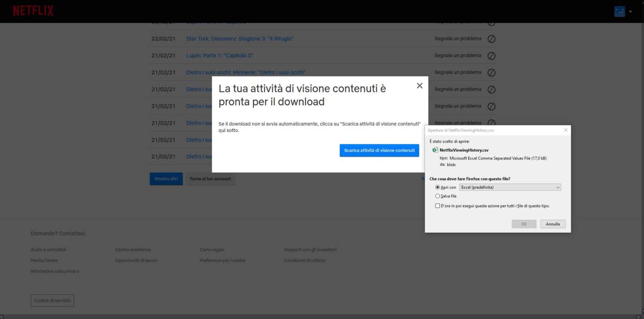Click the Netflix logo
Viewport: 644px width, 319px height.
coord(33,11)
